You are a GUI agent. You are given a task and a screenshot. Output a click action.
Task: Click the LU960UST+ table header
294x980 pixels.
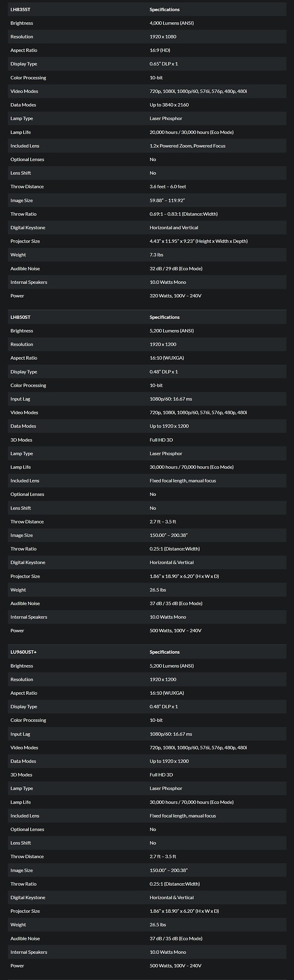pos(24,652)
